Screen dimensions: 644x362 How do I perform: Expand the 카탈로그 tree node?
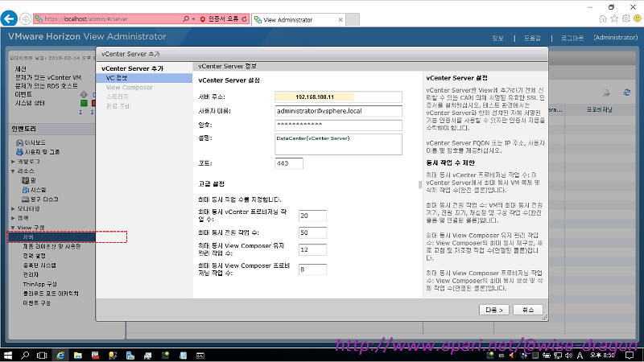pyautogui.click(x=13, y=162)
